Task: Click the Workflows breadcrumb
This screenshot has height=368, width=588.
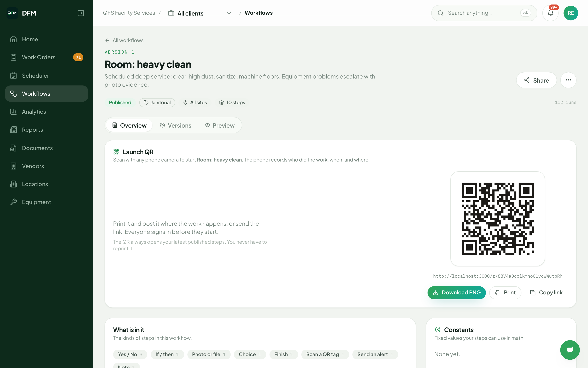Action: click(258, 13)
